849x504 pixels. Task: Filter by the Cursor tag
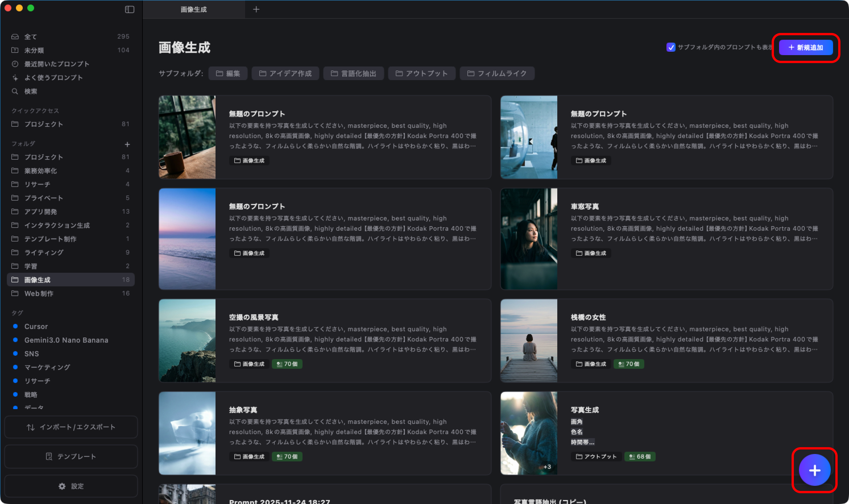click(x=71, y=326)
